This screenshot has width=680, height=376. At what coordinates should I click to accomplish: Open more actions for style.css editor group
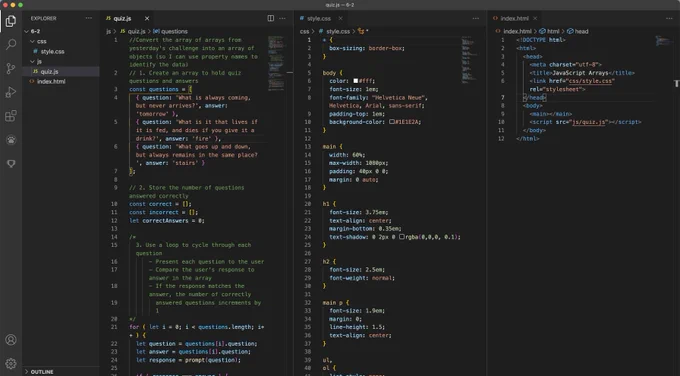coord(476,18)
